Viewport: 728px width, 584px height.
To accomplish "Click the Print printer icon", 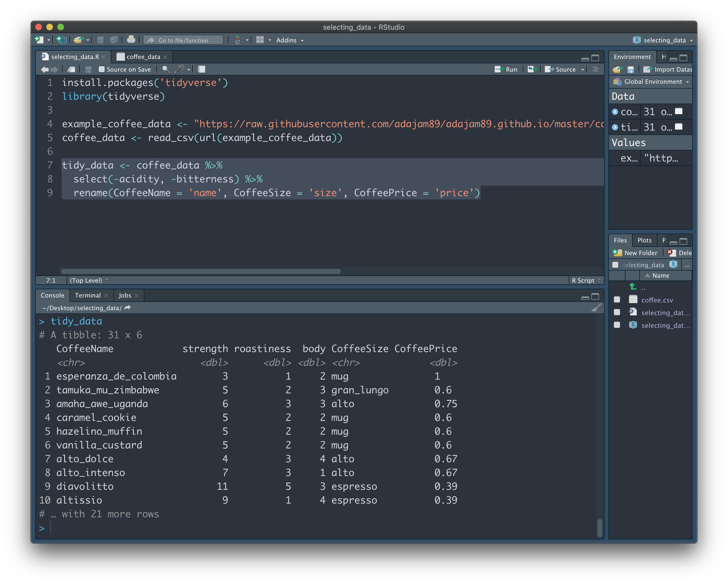I will (x=131, y=40).
